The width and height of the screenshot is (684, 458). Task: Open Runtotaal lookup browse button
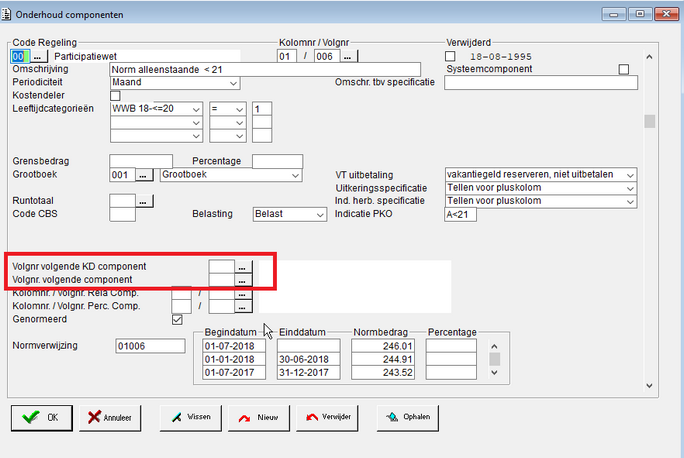(x=144, y=202)
